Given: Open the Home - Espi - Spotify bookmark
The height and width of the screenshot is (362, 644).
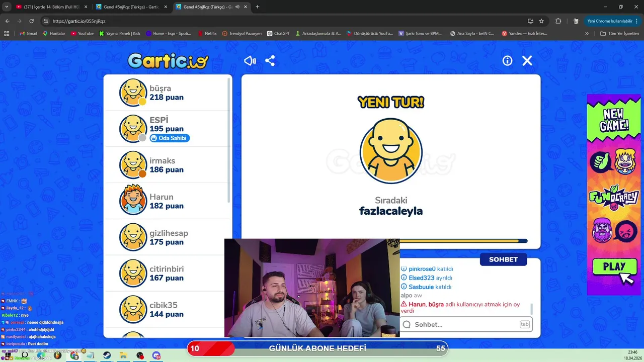Looking at the screenshot, I should click(169, 34).
